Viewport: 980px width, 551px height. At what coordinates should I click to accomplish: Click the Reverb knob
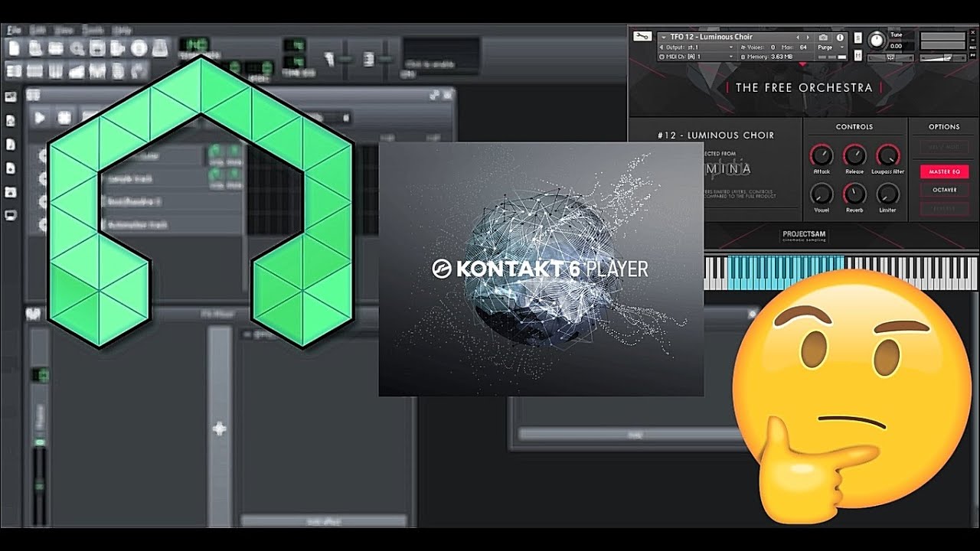(x=854, y=194)
